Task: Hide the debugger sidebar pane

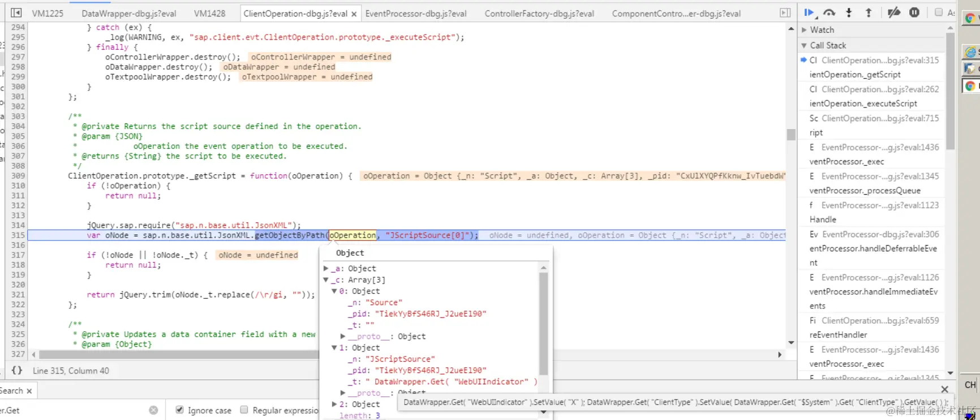Action: pyautogui.click(x=785, y=12)
